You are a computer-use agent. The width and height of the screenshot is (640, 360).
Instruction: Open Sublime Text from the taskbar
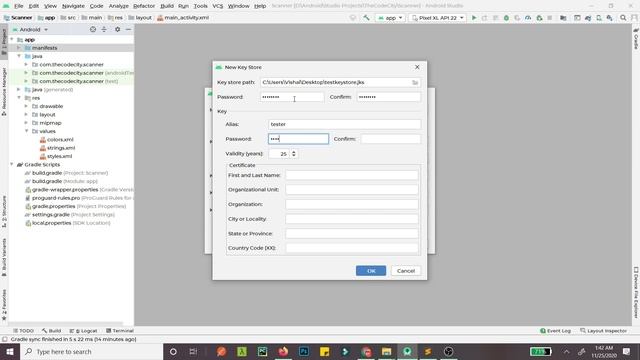(428, 351)
